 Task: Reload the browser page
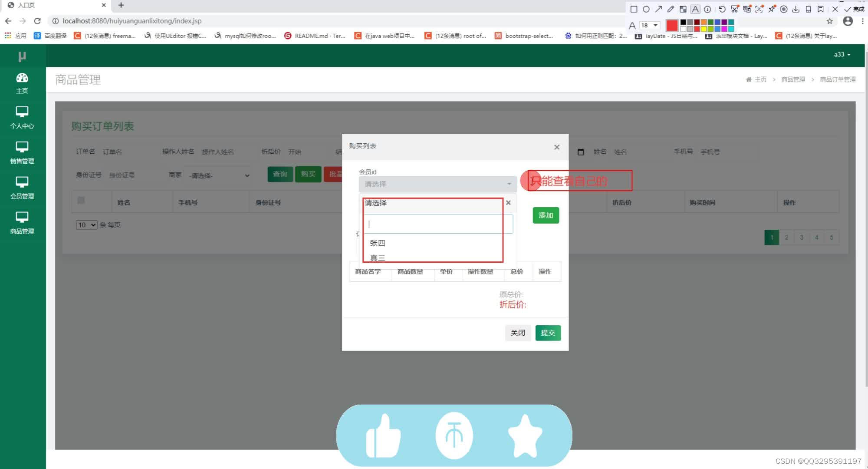point(37,21)
